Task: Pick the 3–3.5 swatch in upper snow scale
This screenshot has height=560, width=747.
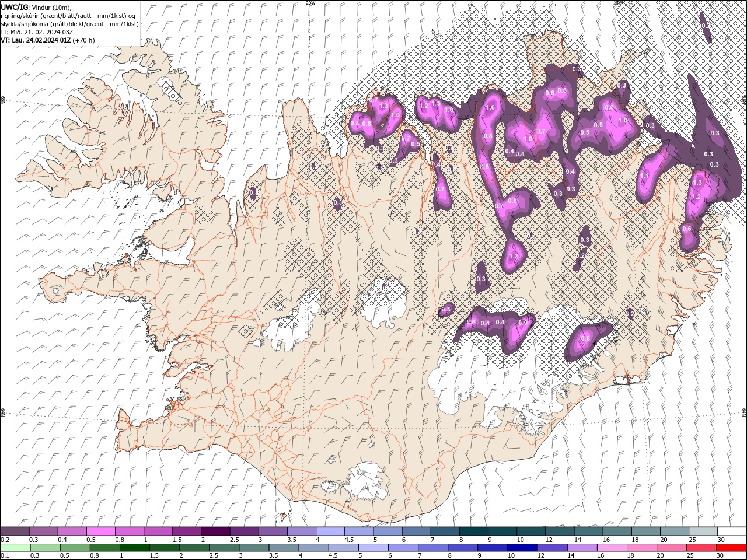Action: tap(273, 531)
